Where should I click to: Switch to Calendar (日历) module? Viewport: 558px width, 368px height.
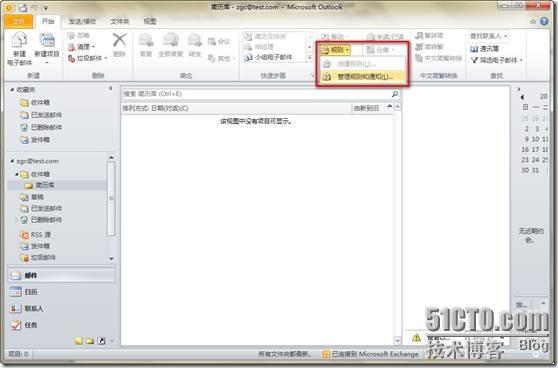61,292
